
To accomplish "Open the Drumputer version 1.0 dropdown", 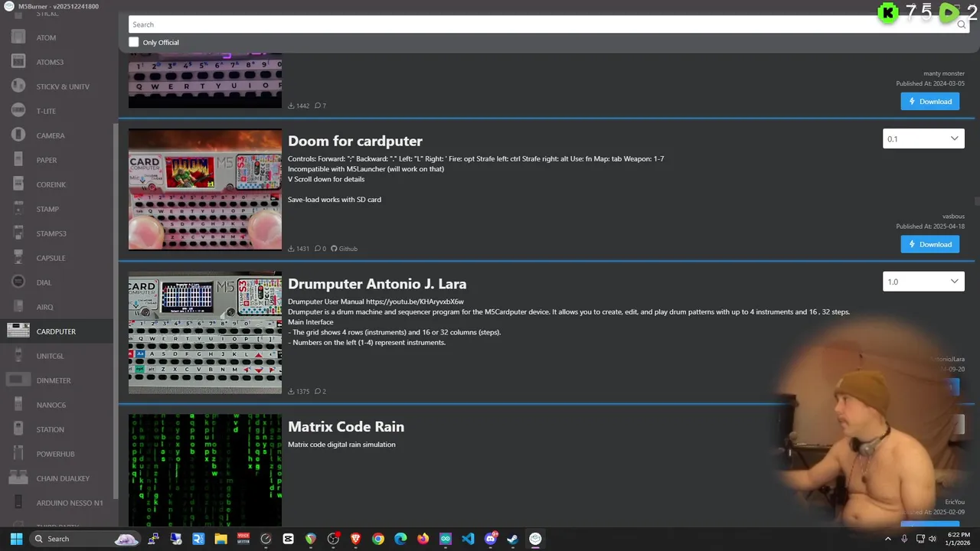I will [x=923, y=282].
